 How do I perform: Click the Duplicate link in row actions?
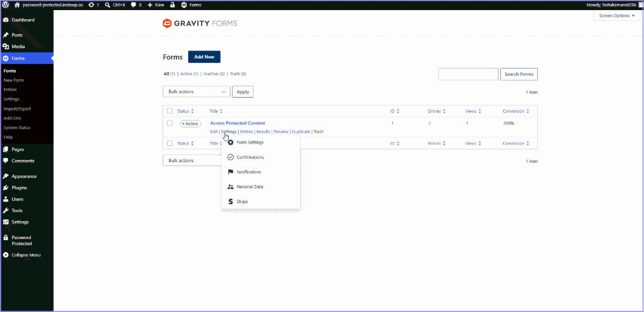tap(301, 132)
